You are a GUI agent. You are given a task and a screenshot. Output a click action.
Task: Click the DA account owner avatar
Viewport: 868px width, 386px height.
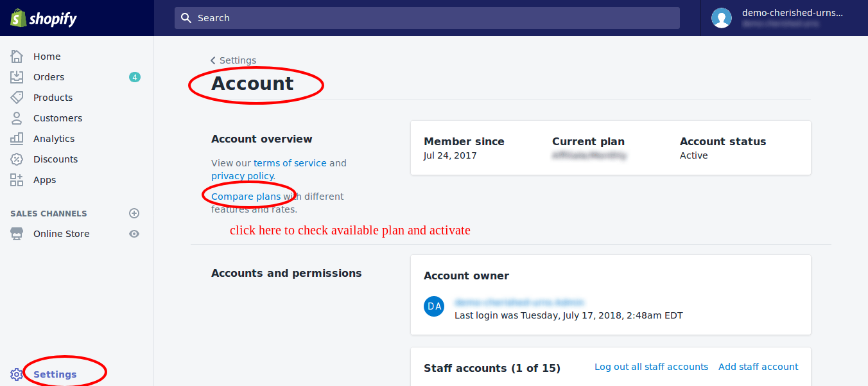pyautogui.click(x=434, y=306)
